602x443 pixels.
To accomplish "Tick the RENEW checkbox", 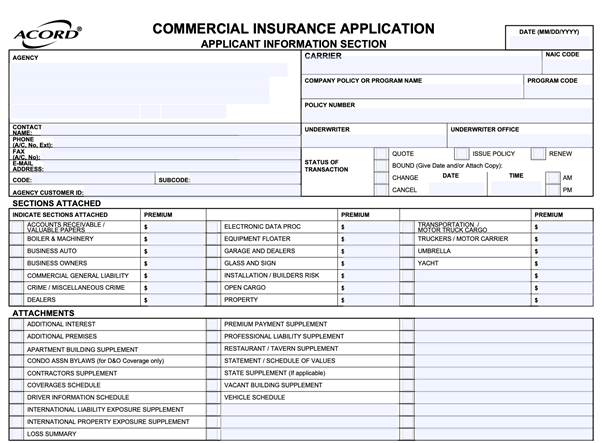I will 538,154.
